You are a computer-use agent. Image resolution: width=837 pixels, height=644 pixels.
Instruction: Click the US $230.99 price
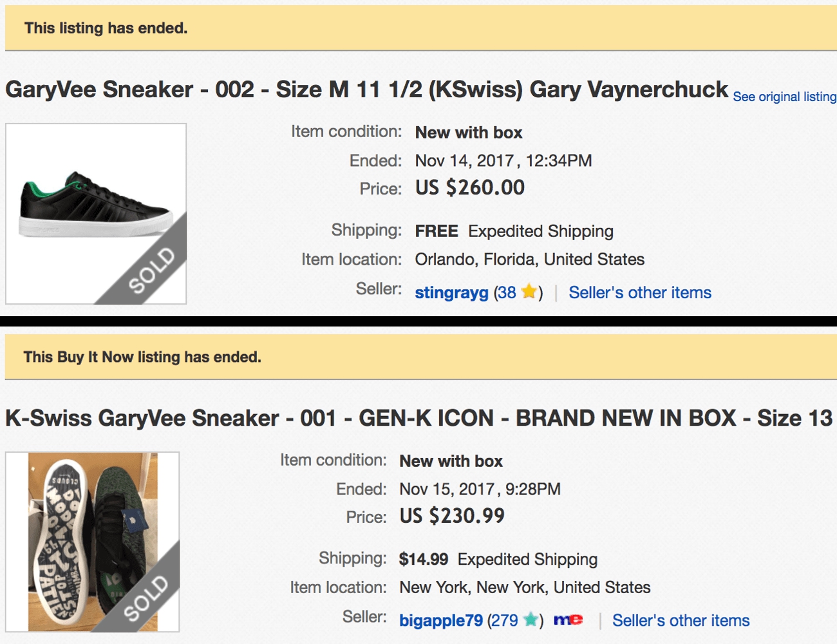(x=452, y=516)
